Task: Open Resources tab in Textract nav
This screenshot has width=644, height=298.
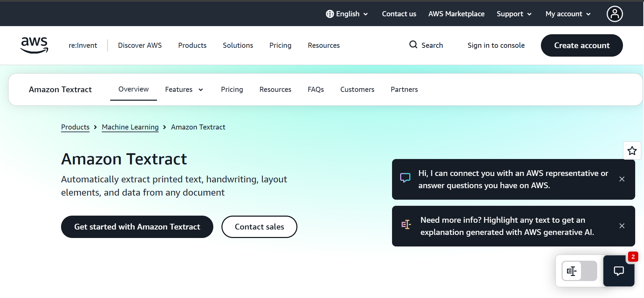Action: (275, 90)
